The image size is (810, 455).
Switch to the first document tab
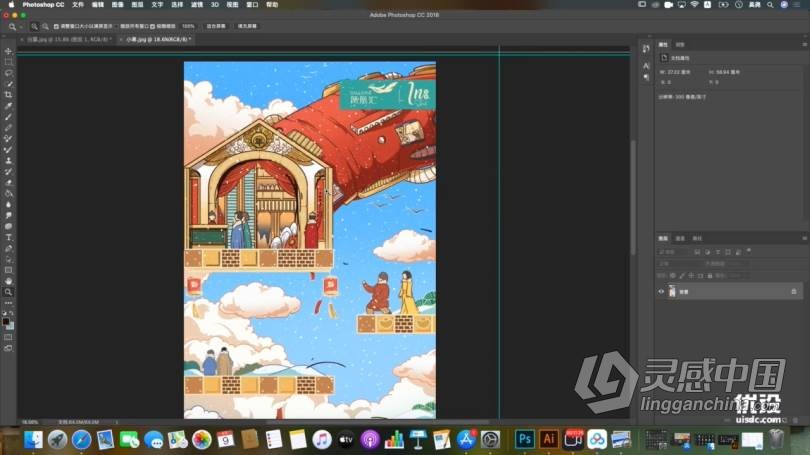(67, 39)
